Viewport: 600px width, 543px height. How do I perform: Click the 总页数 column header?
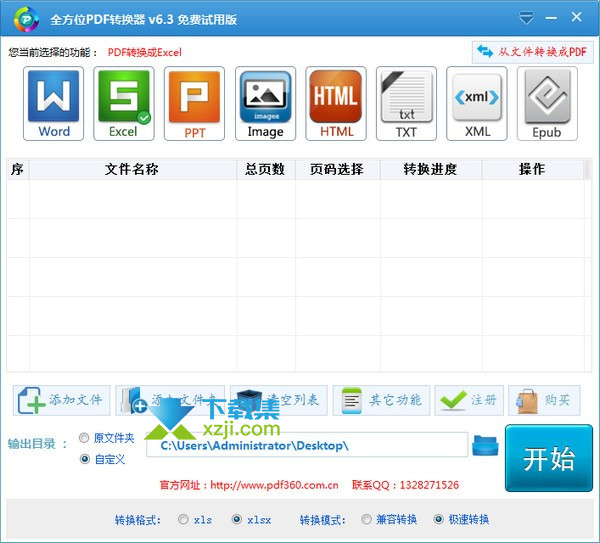point(266,169)
